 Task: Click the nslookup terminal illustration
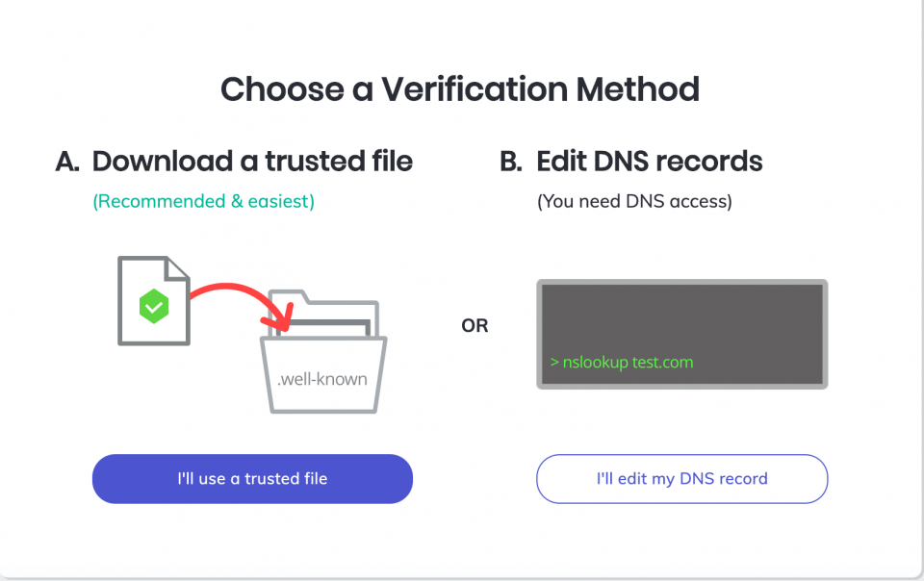pos(681,334)
